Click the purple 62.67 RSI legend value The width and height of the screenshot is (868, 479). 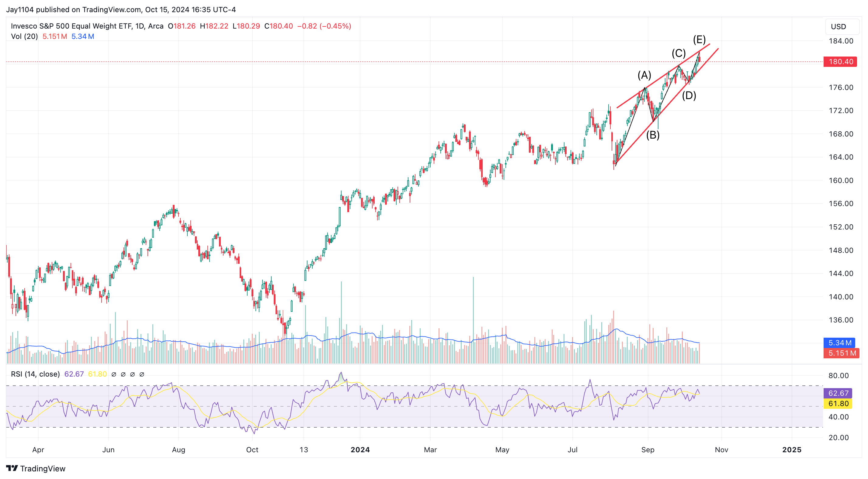coord(74,374)
